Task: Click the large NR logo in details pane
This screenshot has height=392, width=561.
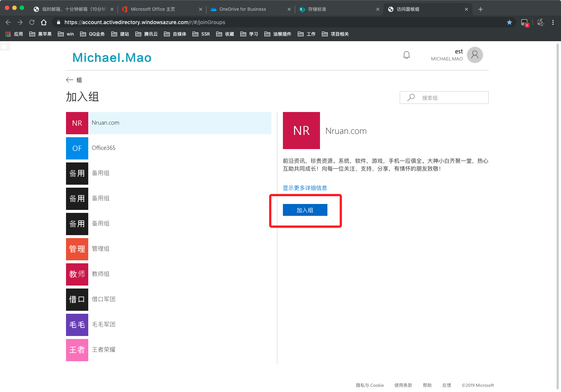Action: click(301, 131)
